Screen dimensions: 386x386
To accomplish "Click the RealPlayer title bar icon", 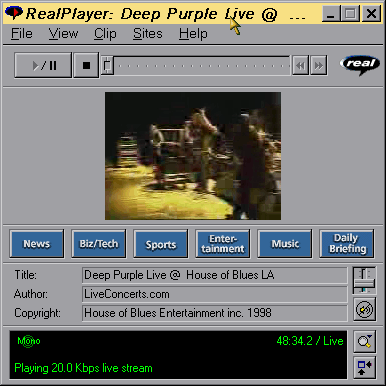I will (14, 13).
